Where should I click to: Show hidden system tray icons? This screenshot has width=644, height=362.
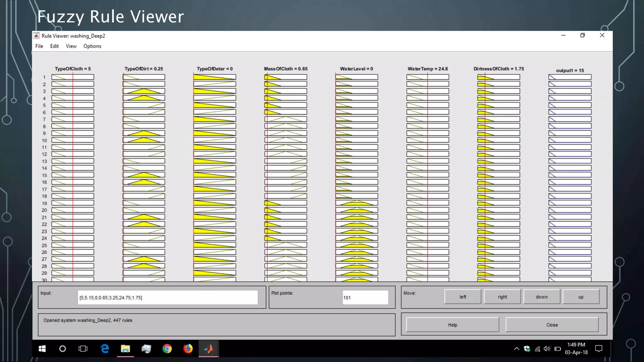[516, 348]
